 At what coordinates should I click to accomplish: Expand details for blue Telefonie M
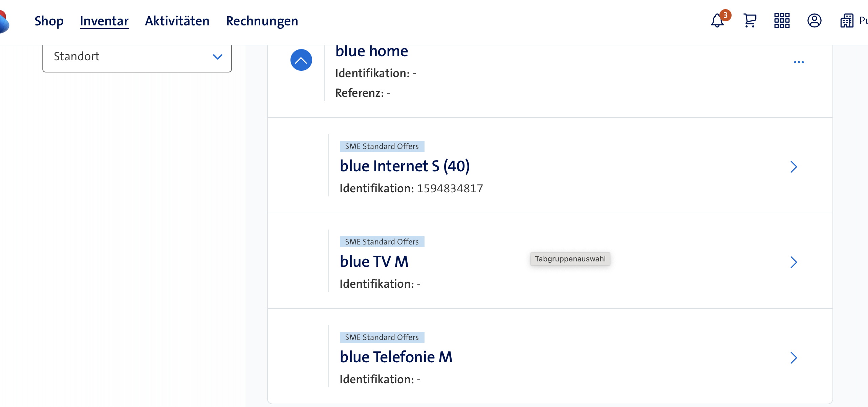pyautogui.click(x=794, y=358)
